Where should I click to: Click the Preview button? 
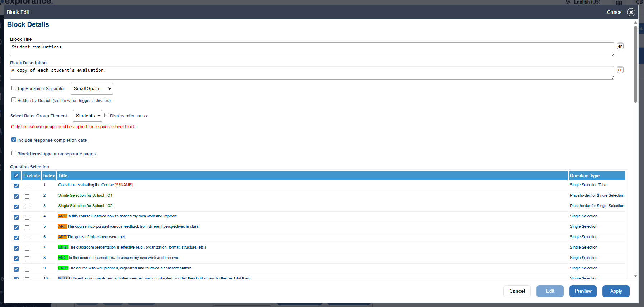pos(583,291)
